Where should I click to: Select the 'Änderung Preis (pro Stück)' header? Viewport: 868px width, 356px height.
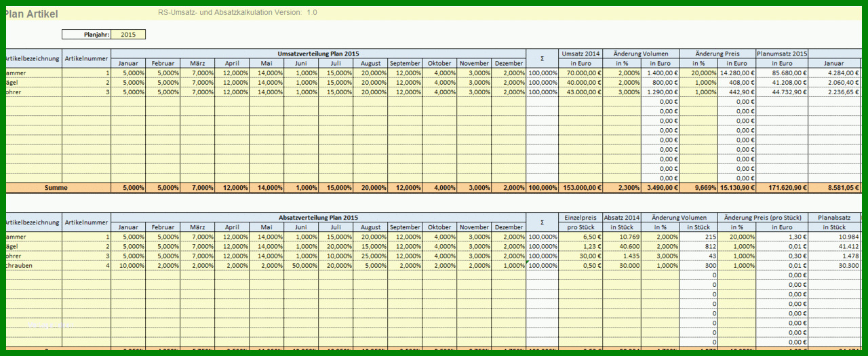pyautogui.click(x=763, y=218)
